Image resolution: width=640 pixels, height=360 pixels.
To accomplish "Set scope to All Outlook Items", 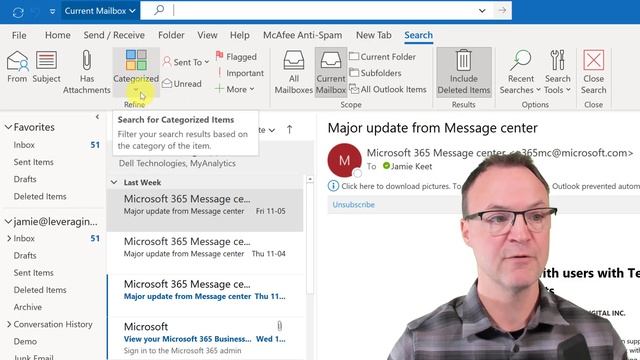I will pos(388,89).
